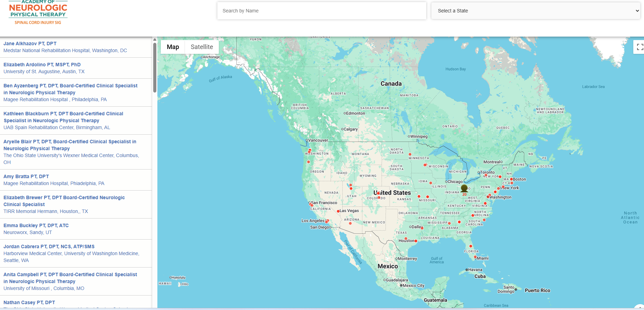Open Jane Alkhazov PT, DPT listing
Screen dimensions: 644x310
pos(30,43)
